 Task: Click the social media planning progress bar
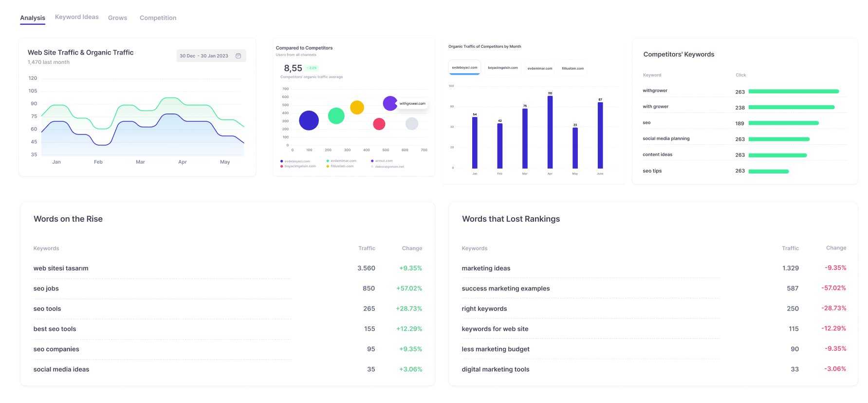coord(779,139)
